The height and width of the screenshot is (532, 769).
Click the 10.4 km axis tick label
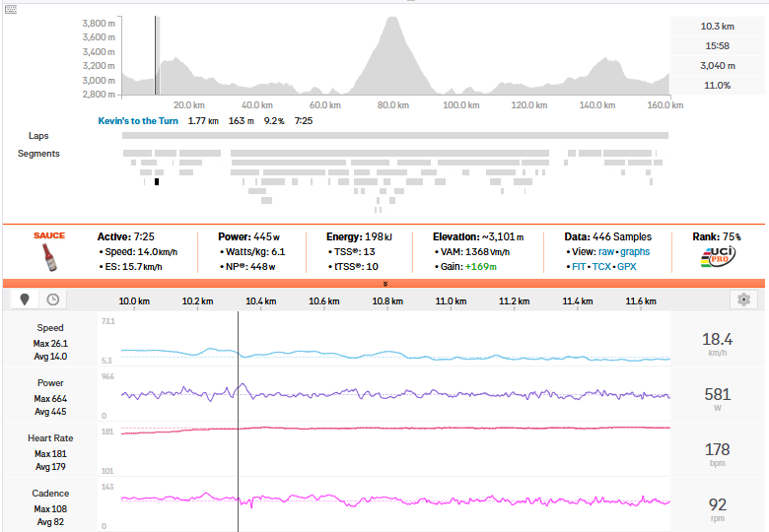point(261,301)
